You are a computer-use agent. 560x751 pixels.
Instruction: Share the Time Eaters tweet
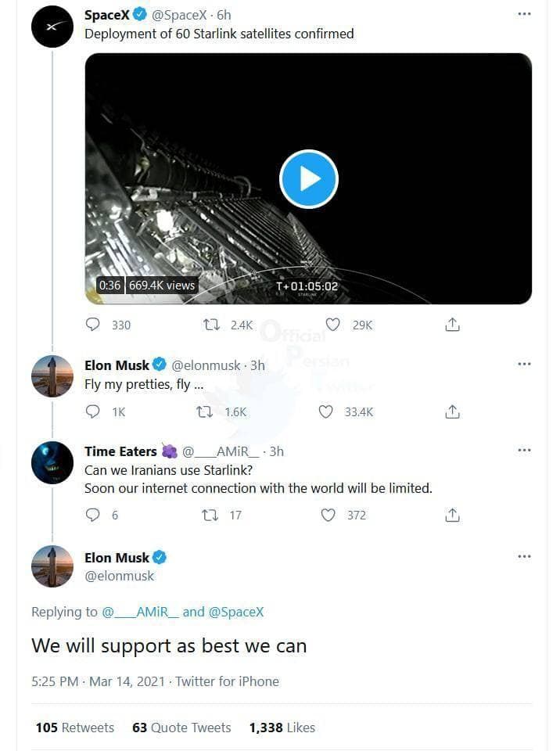(452, 515)
